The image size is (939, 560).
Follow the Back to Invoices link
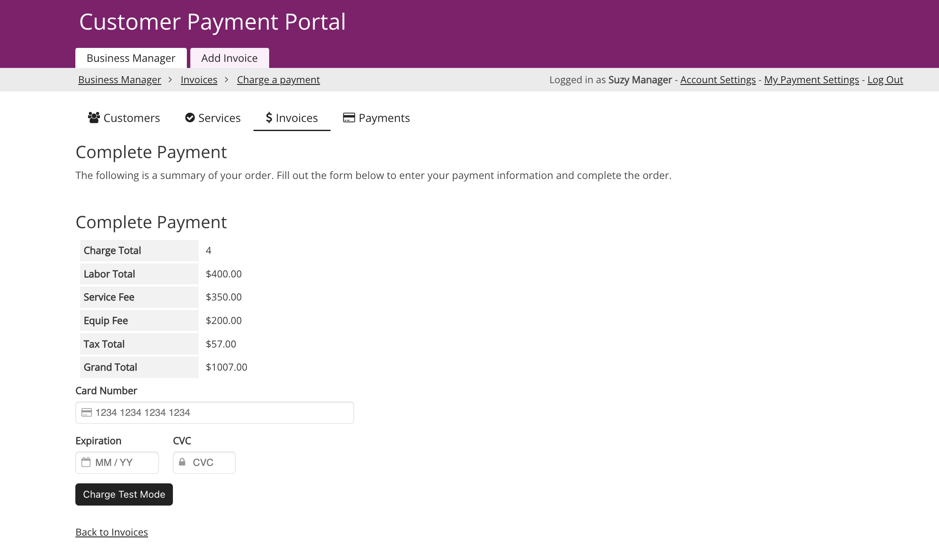pyautogui.click(x=111, y=532)
